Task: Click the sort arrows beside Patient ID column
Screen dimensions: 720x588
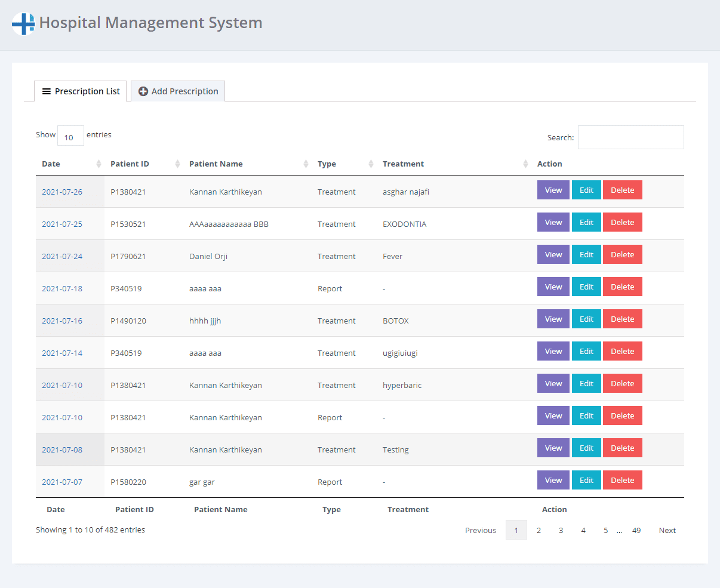Action: tap(177, 164)
